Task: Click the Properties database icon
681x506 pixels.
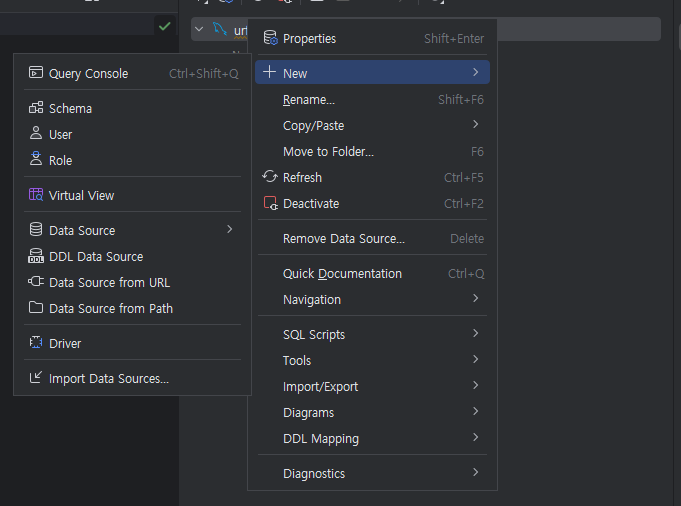Action: (x=270, y=38)
